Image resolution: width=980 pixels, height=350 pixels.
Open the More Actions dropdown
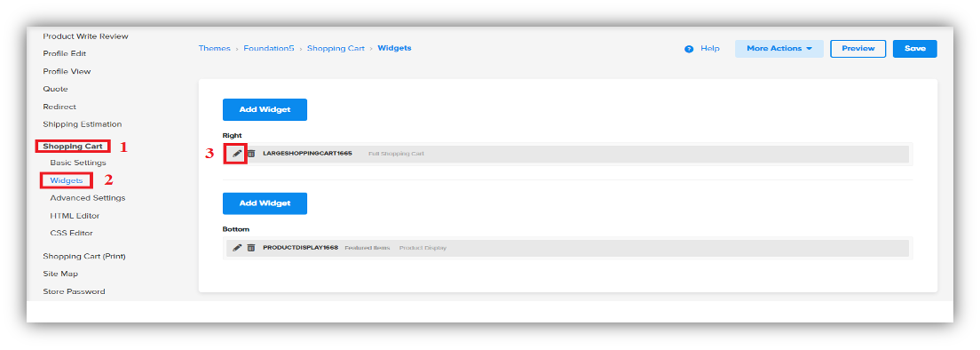[778, 49]
